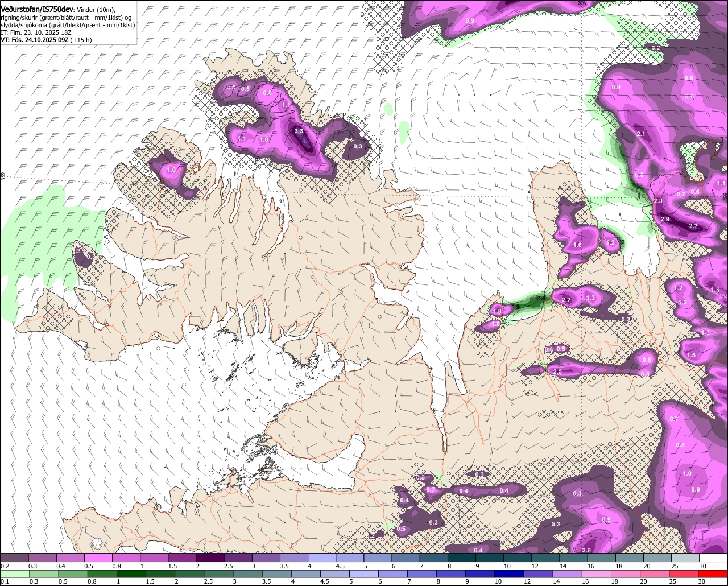The image size is (728, 586).
Task: Click the Veðurstofan/IS750dev title text
Action: click(x=37, y=10)
